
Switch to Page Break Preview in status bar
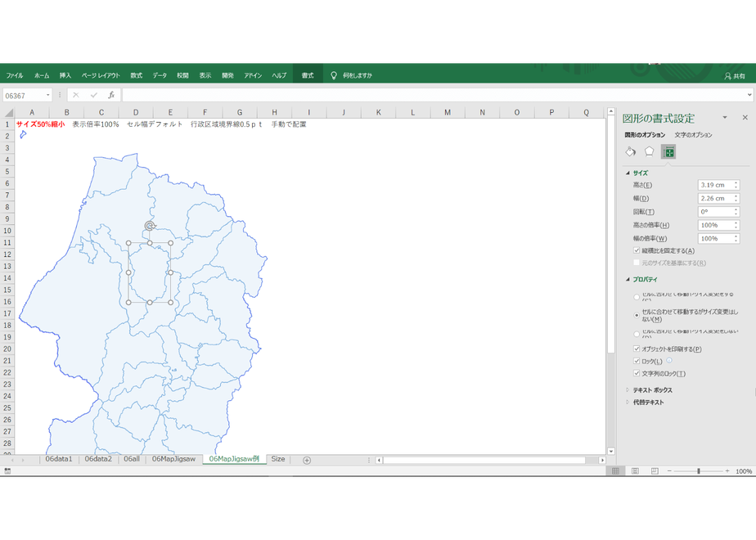coord(655,471)
